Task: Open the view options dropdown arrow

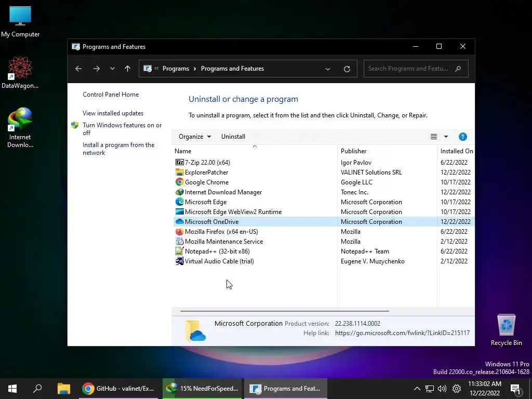Action: 446,137
